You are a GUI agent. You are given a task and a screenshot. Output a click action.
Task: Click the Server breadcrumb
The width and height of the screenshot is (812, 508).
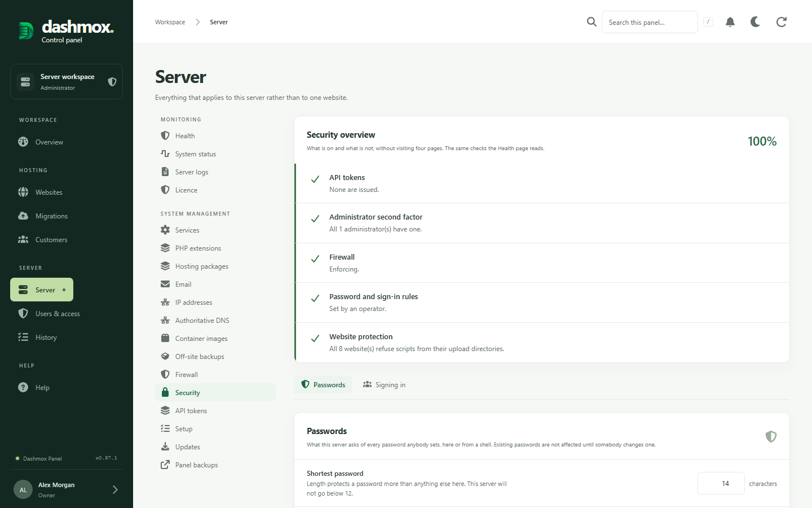click(x=219, y=22)
